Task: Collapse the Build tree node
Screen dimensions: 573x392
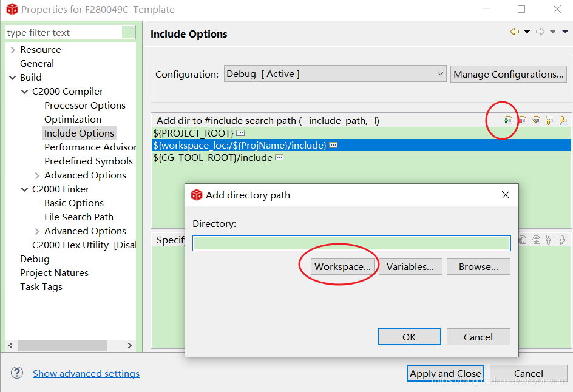Action: [x=12, y=78]
